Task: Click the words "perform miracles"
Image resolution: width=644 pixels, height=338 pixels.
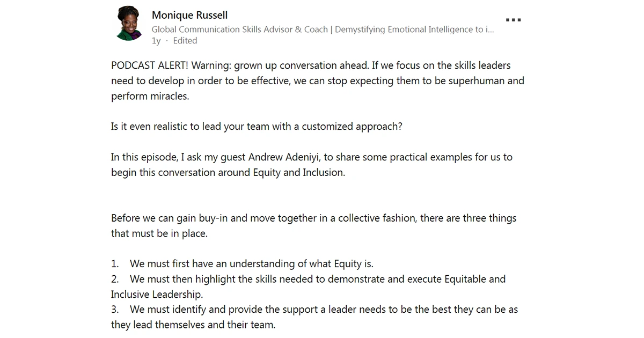Action: click(150, 97)
